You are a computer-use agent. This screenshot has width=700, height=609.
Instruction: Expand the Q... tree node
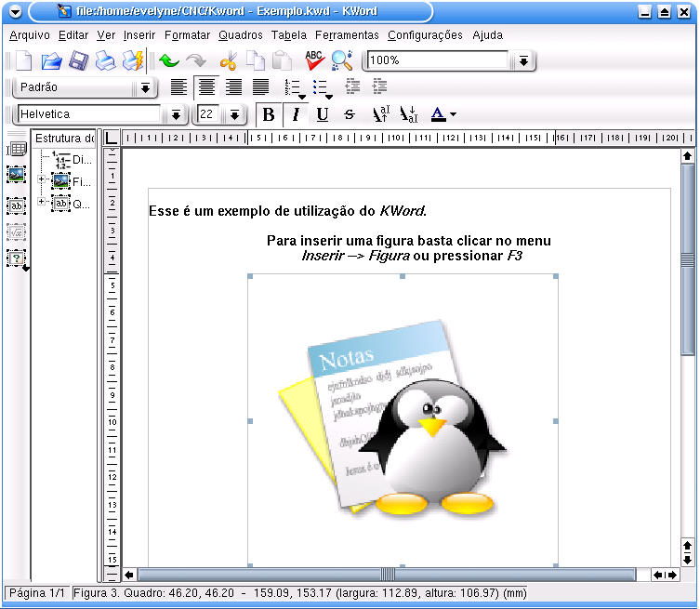click(41, 202)
